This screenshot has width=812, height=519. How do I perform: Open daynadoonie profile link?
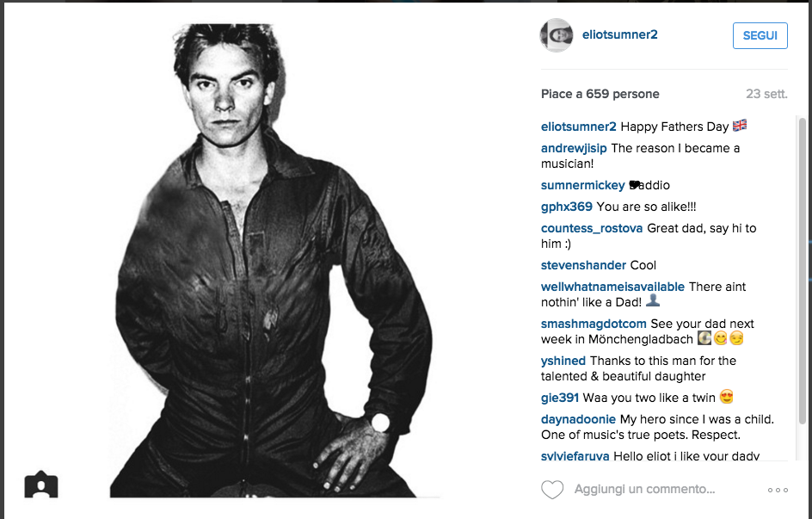(578, 419)
